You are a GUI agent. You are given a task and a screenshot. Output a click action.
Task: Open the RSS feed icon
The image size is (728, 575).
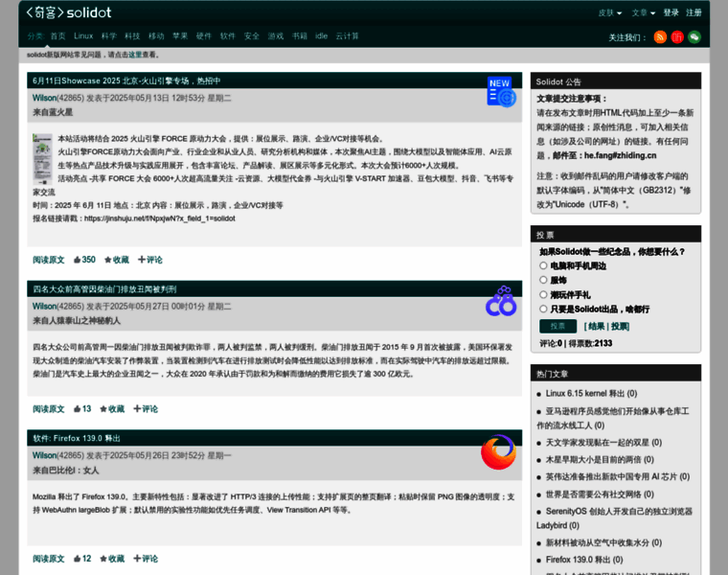point(660,36)
